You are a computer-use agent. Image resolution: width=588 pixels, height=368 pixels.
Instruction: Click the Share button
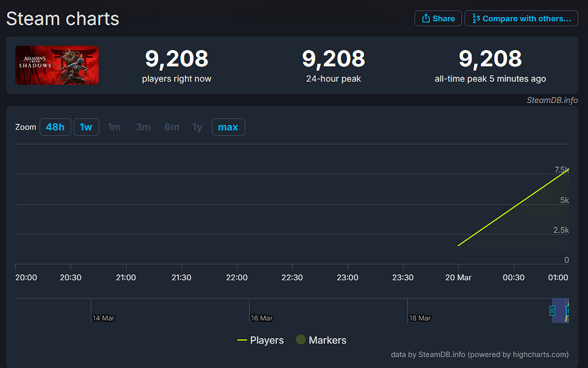[438, 18]
